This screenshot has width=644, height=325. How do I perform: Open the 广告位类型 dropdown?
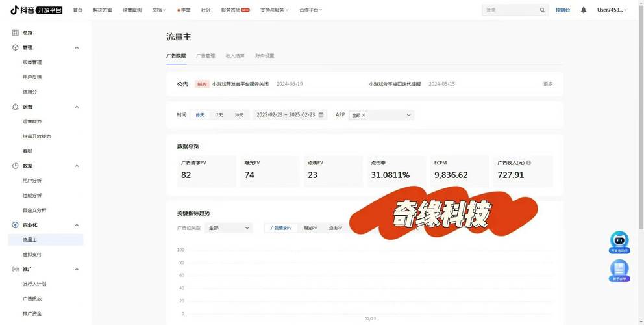(x=229, y=228)
